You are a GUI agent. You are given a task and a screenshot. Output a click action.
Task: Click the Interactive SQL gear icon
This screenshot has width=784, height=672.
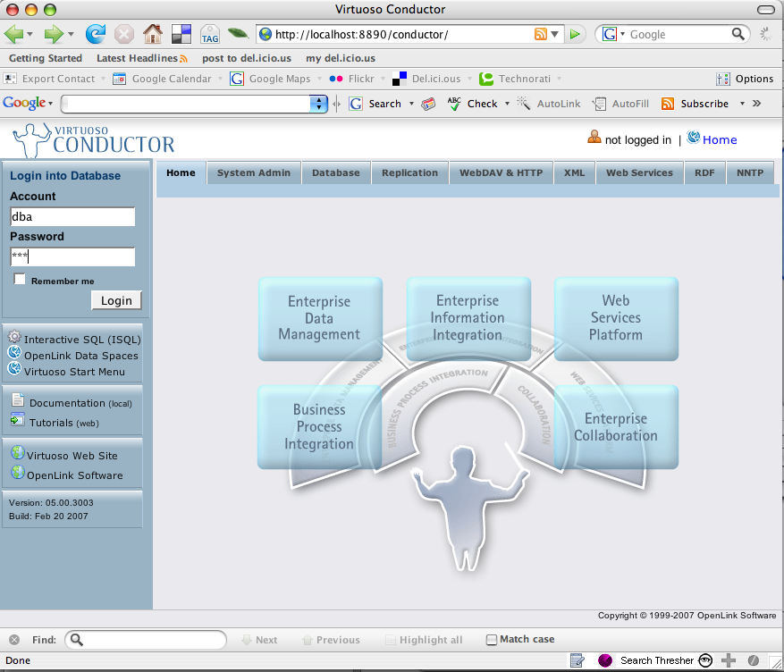point(14,336)
